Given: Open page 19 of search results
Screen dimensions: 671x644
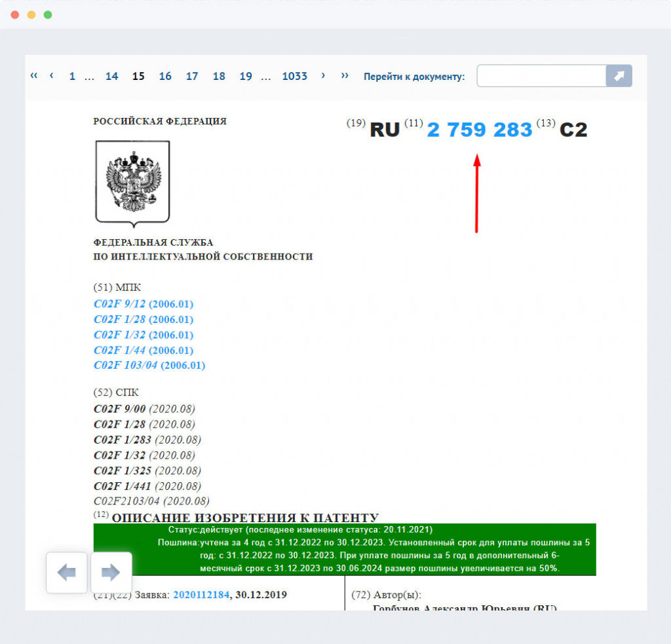Looking at the screenshot, I should click(x=246, y=76).
